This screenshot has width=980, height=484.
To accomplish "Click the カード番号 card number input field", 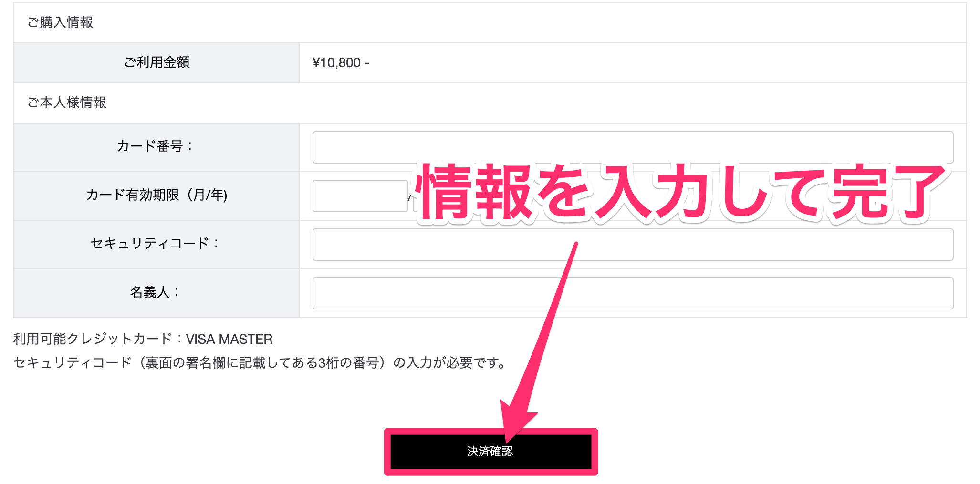I will [633, 147].
